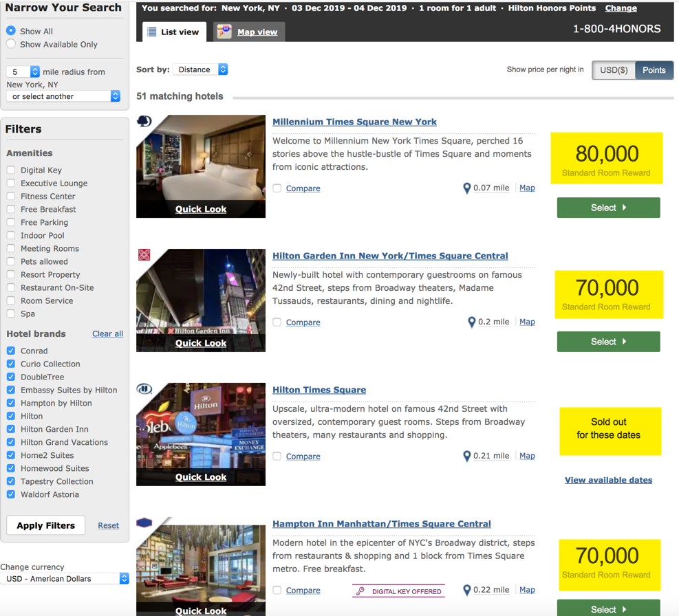
Task: Click Compare link for Hilton Garden Inn
Action: point(303,322)
